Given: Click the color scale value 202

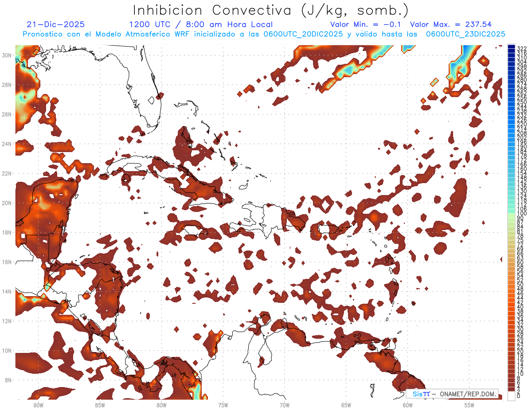Looking at the screenshot, I should 522,137.
